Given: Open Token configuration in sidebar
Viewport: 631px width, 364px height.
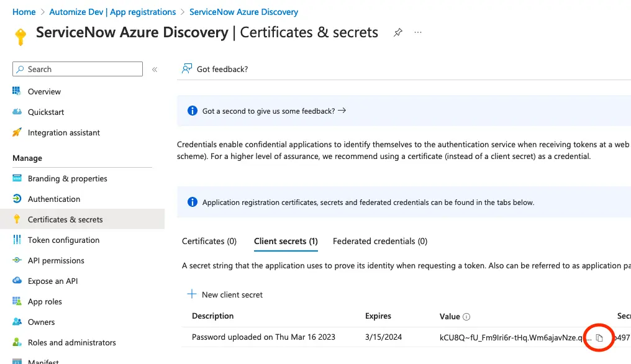Looking at the screenshot, I should click(x=63, y=240).
